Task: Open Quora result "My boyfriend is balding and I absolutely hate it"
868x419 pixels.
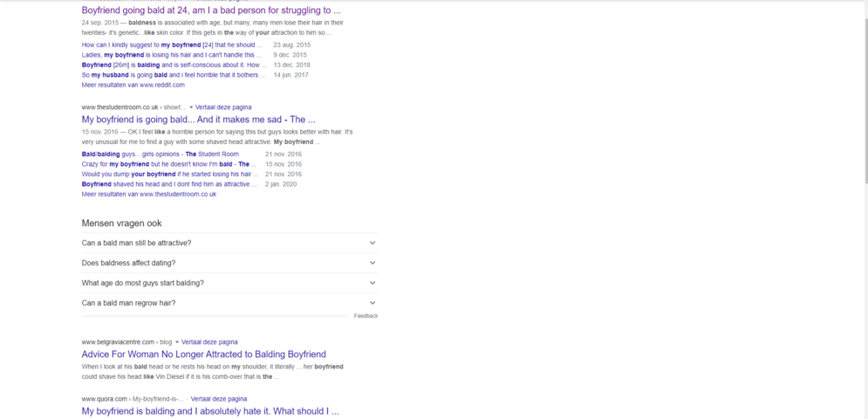Action: (x=209, y=410)
